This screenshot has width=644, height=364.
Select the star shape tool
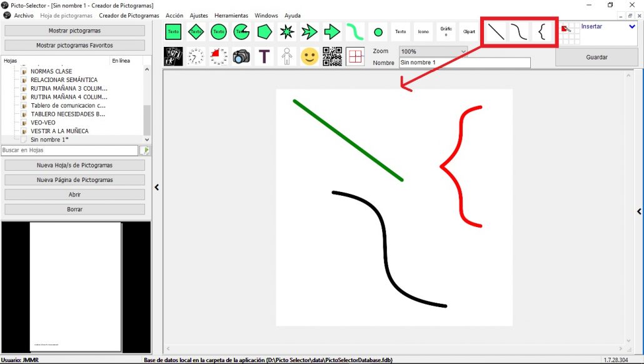pos(286,31)
